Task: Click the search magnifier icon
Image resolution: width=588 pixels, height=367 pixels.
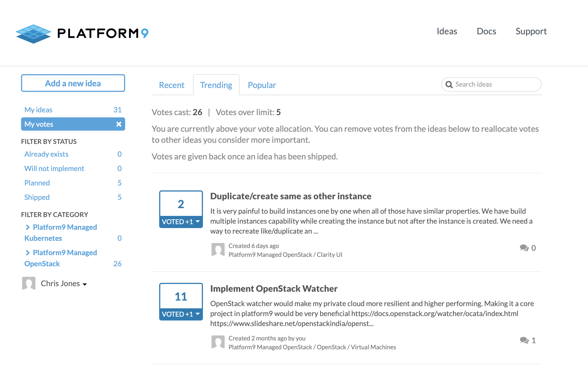Action: point(449,85)
